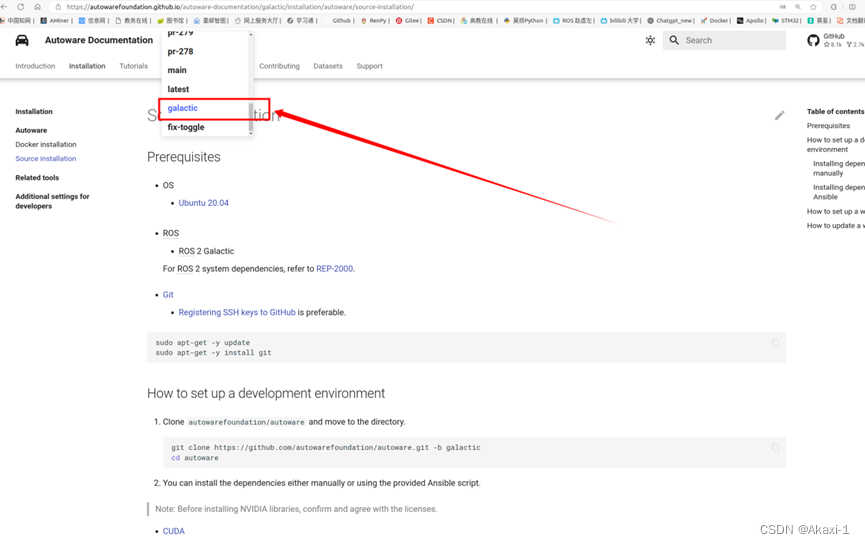
Task: Go to browser home icon
Action: (38, 7)
